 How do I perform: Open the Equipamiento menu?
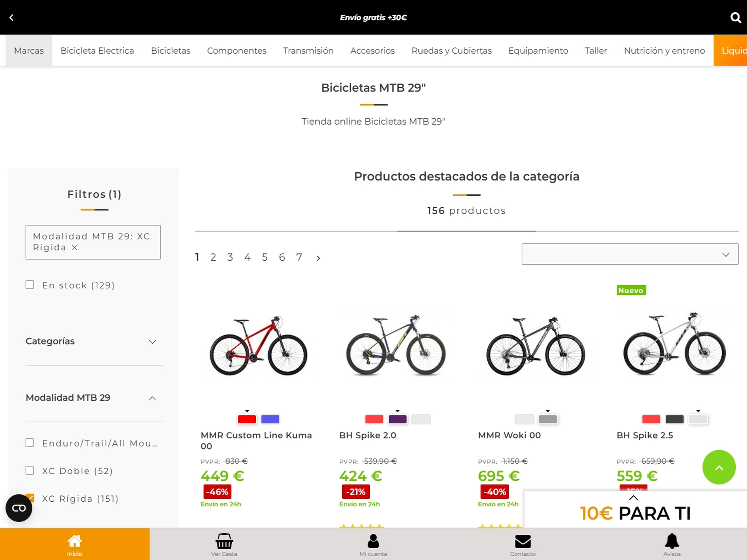[x=538, y=50]
